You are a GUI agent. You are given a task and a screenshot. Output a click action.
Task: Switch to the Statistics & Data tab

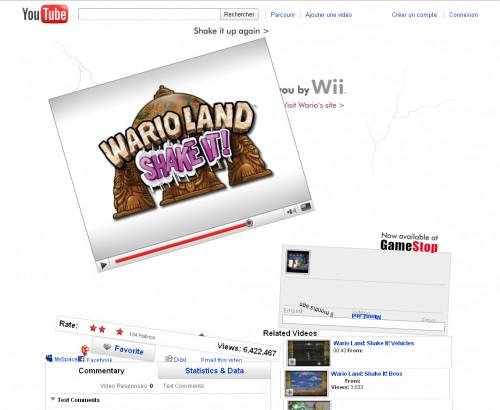214,371
